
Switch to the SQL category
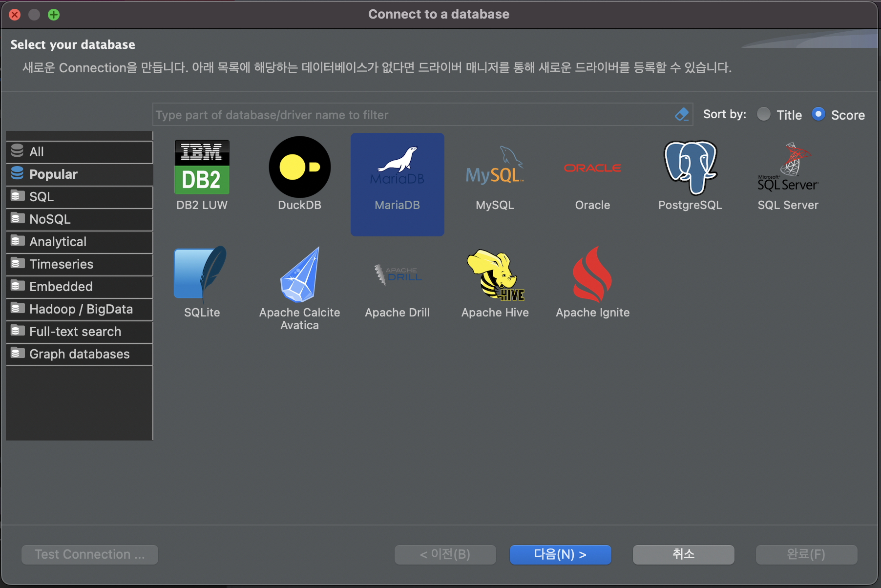pos(79,197)
